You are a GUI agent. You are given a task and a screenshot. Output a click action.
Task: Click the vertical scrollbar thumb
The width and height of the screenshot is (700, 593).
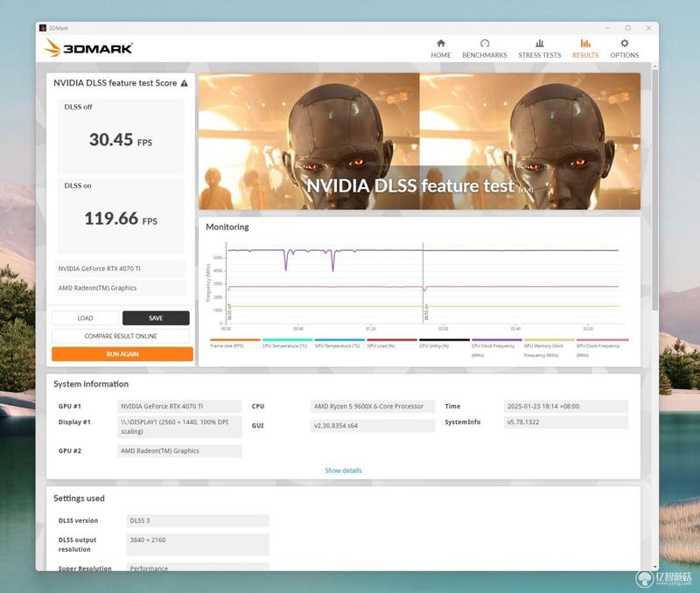point(654,190)
